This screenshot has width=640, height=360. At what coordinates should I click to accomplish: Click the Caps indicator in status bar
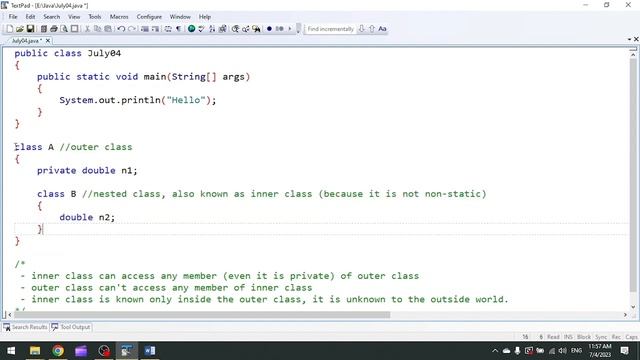(631, 337)
